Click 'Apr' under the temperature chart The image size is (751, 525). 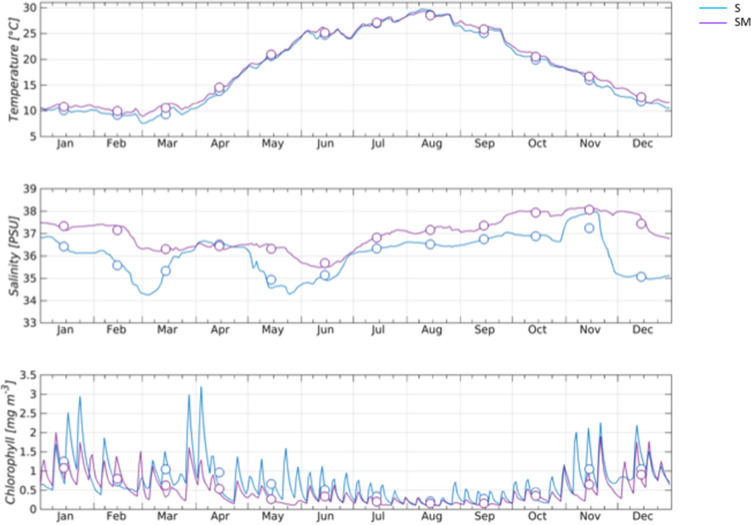(x=220, y=144)
